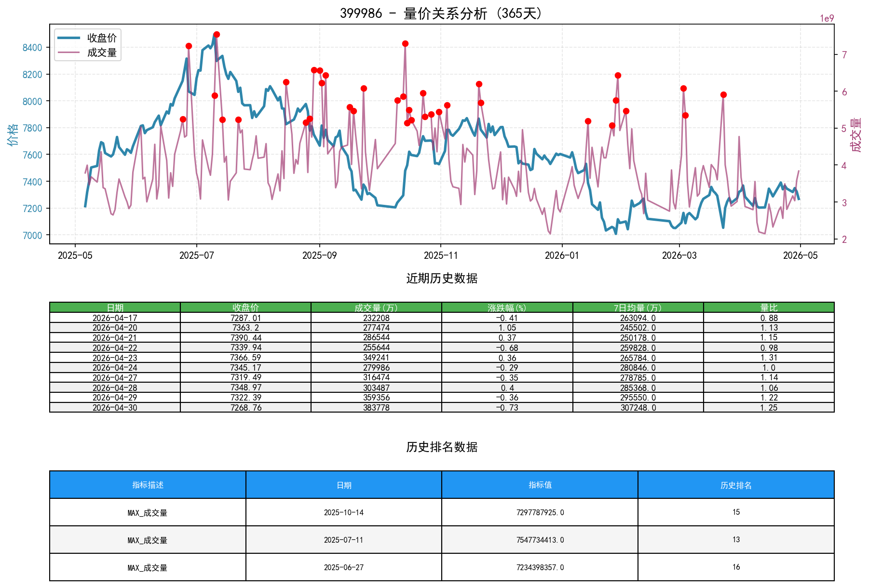Click the highest red volume marker on chart
The width and height of the screenshot is (869, 588).
point(217,34)
